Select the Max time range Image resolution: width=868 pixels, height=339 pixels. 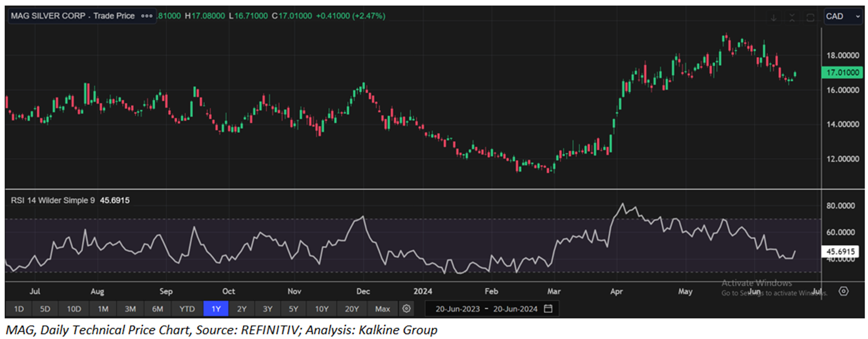coord(382,309)
